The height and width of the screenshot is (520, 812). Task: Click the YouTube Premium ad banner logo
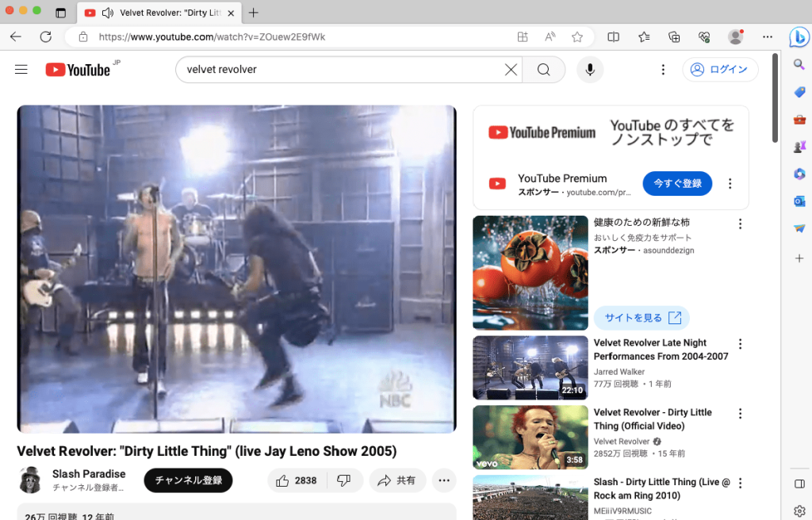[542, 132]
